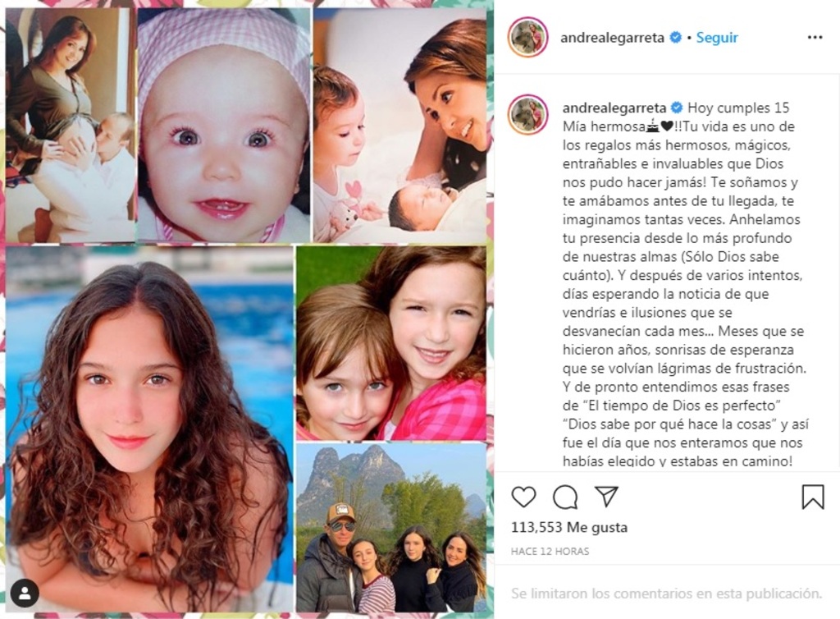View the 113,553 Me gusta likes list
Screen dimensions: 840x619
click(x=569, y=527)
